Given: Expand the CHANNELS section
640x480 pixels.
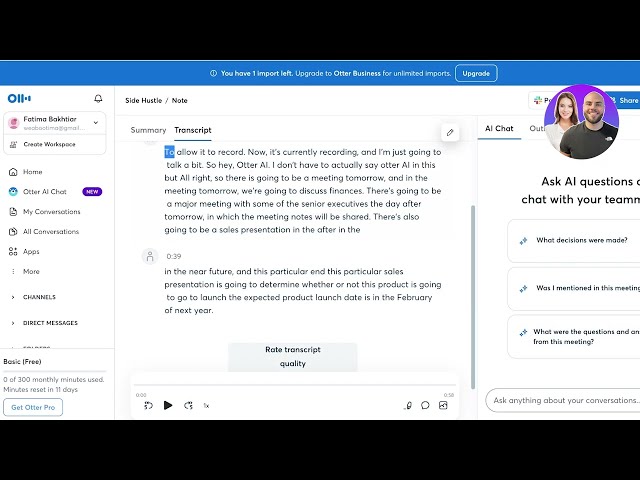Looking at the screenshot, I should point(39,297).
